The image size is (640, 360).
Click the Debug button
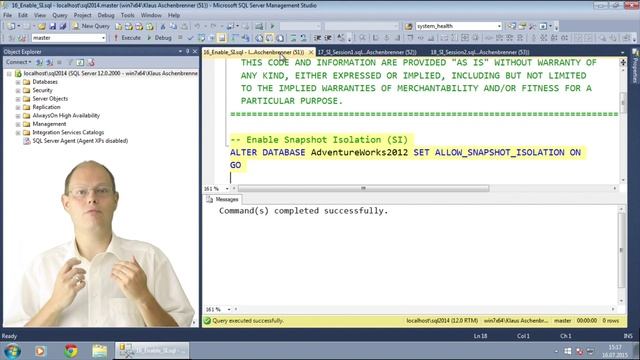(159, 38)
